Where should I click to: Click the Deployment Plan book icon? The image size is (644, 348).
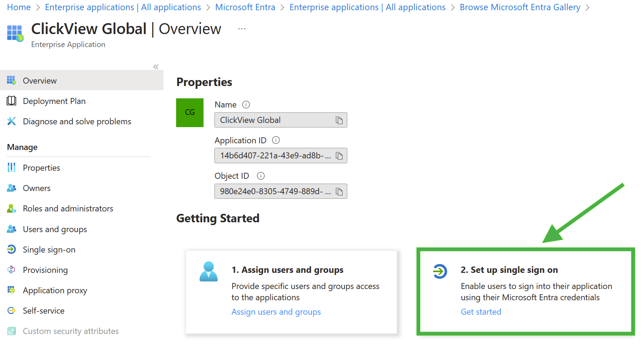(11, 101)
